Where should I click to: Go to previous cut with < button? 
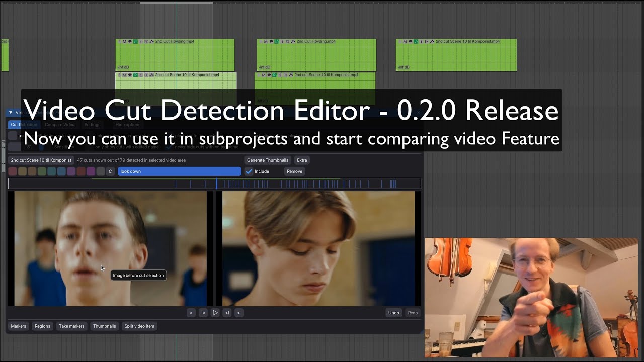click(x=191, y=313)
